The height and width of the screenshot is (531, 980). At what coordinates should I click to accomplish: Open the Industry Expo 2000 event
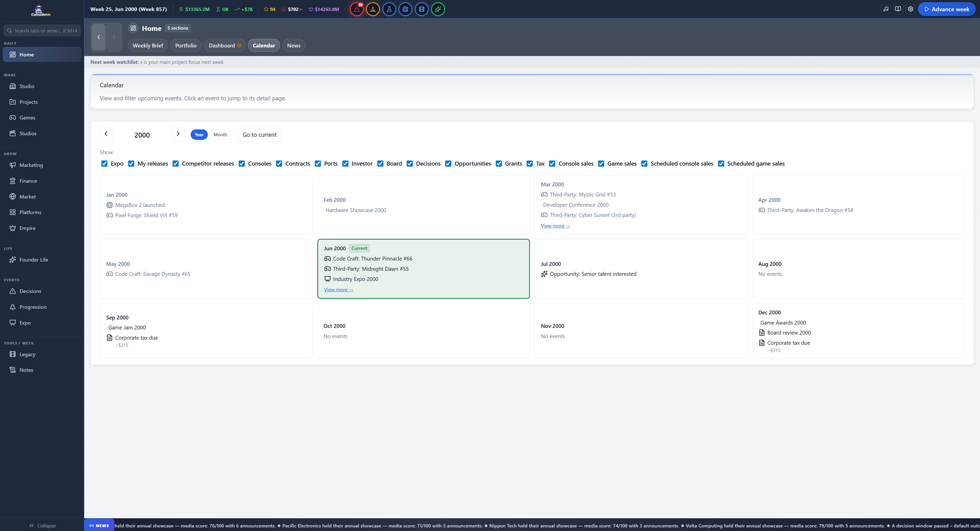tap(351, 279)
